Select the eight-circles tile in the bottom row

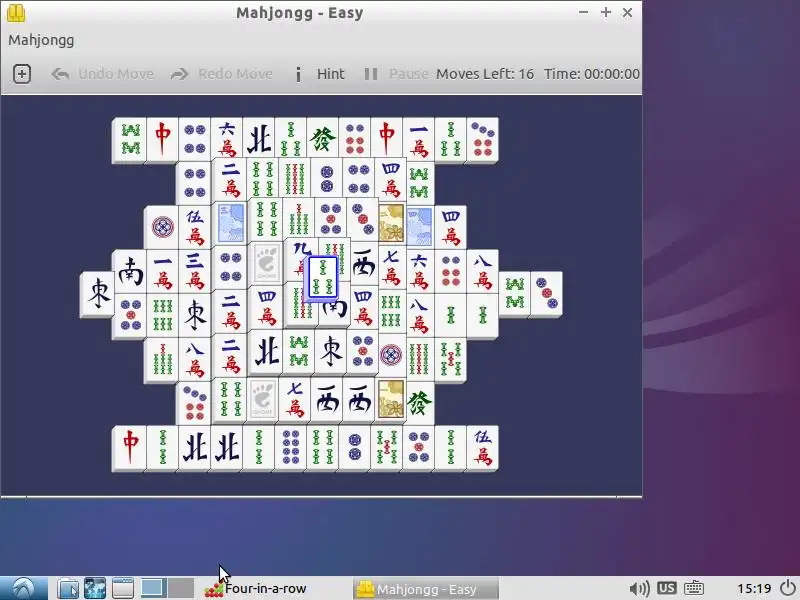291,447
